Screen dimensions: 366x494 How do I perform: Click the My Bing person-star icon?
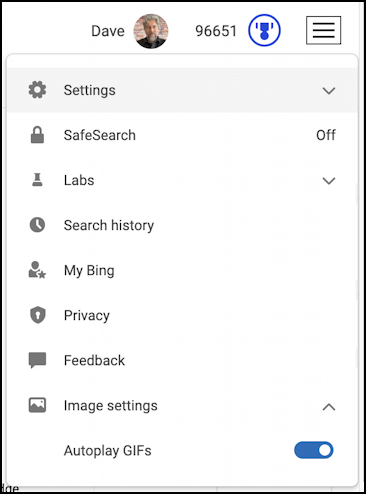click(x=37, y=270)
